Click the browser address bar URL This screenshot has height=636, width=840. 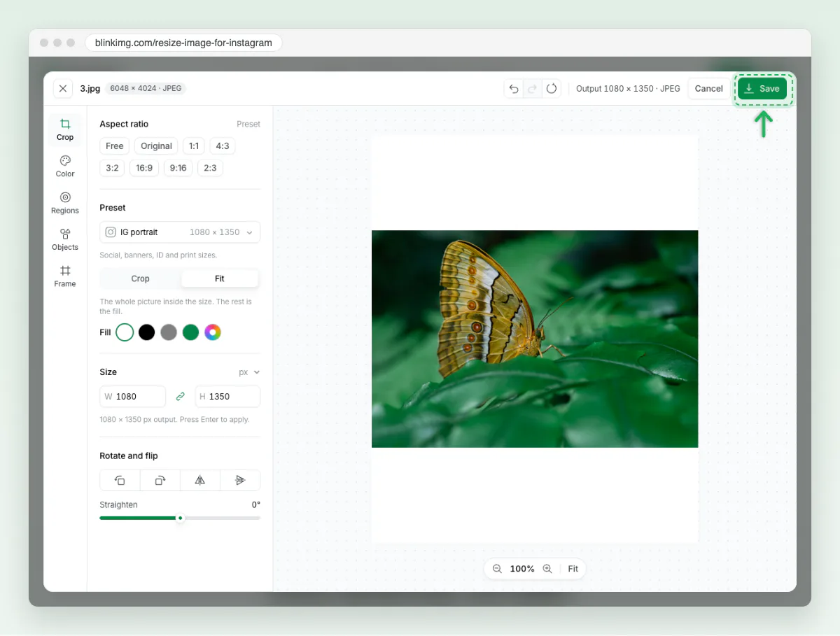[183, 43]
